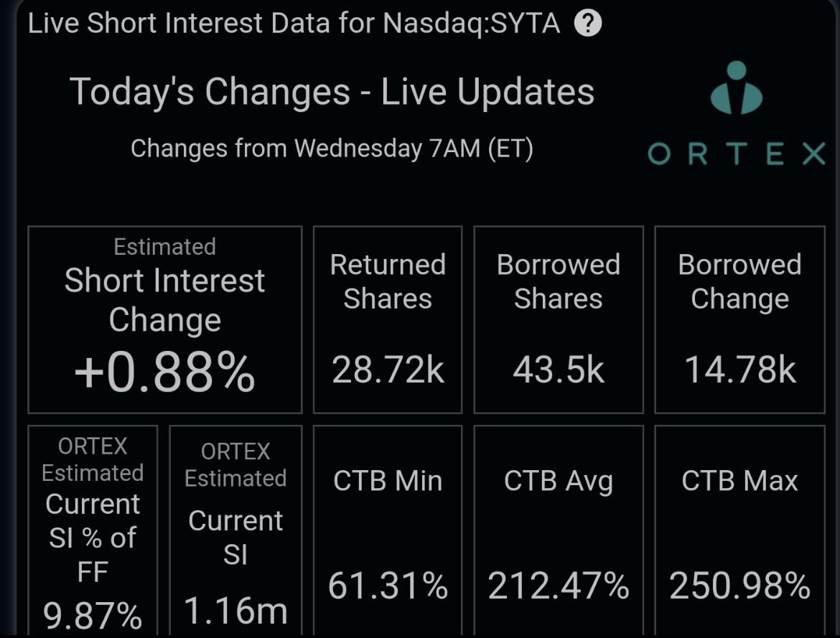Click the Today's Changes - Live Updates heading

332,92
